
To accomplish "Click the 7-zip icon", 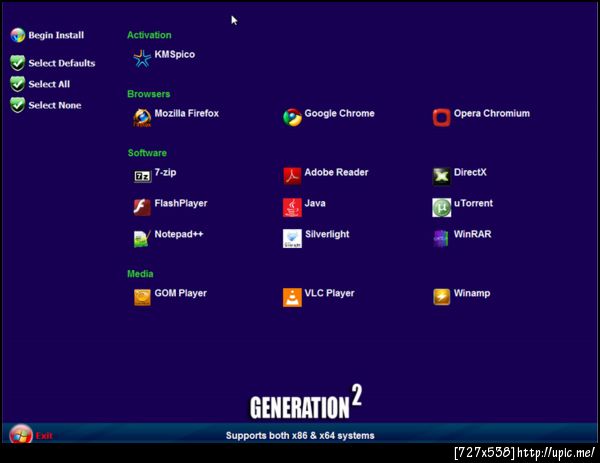I will [x=142, y=176].
